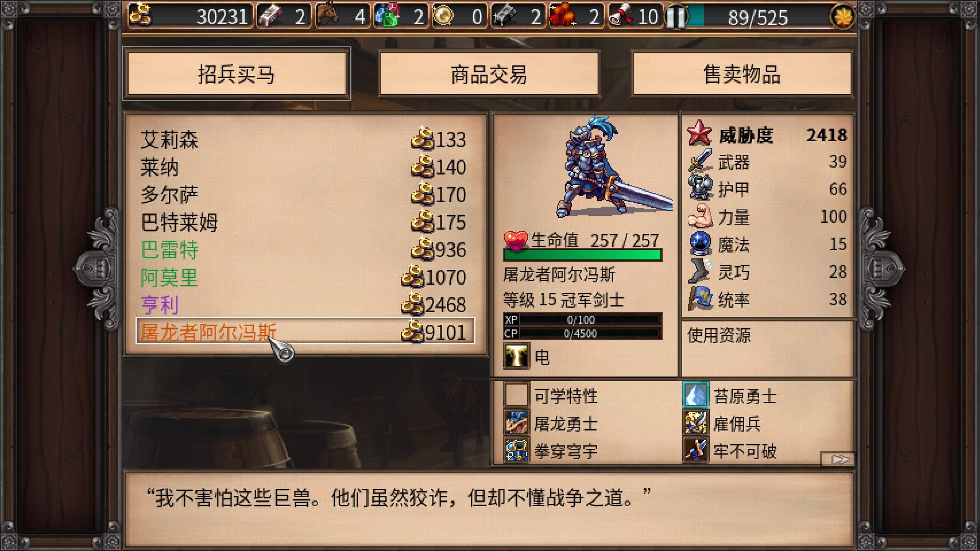The height and width of the screenshot is (551, 980).
Task: Switch to the 商品交易 tab
Action: pos(489,74)
